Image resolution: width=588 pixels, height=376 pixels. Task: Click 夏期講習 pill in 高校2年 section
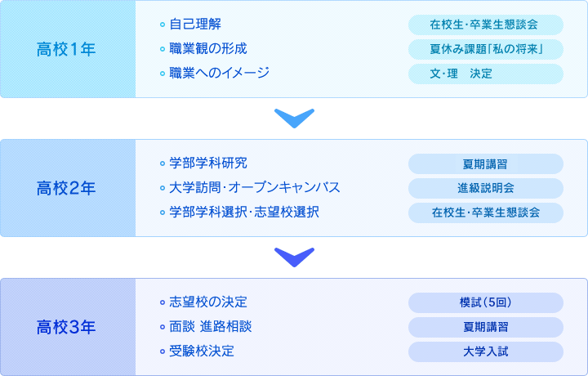(486, 163)
